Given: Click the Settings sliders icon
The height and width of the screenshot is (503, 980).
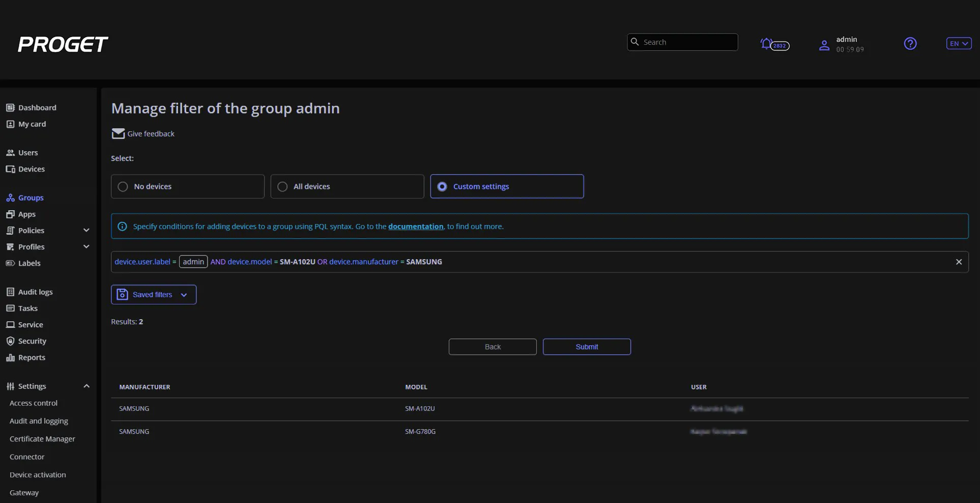Looking at the screenshot, I should pos(10,386).
